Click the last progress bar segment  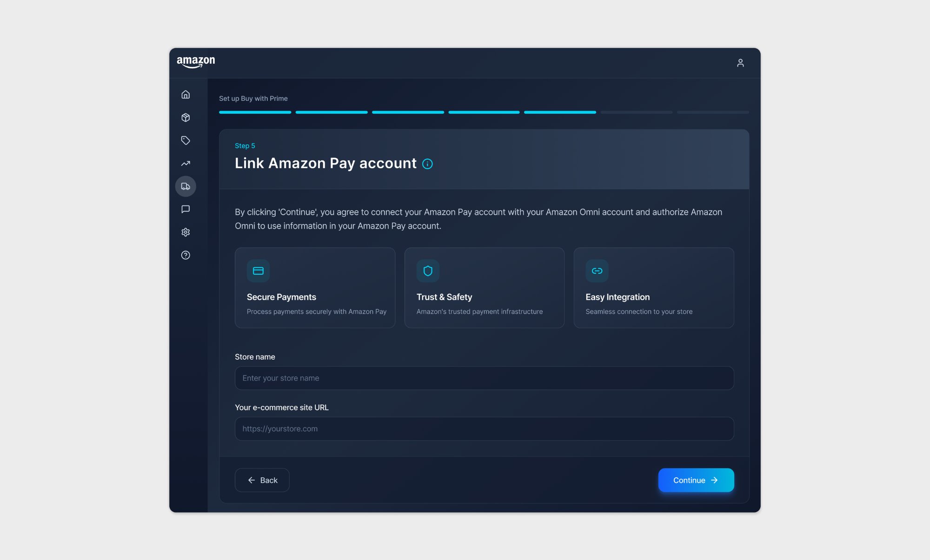point(712,112)
